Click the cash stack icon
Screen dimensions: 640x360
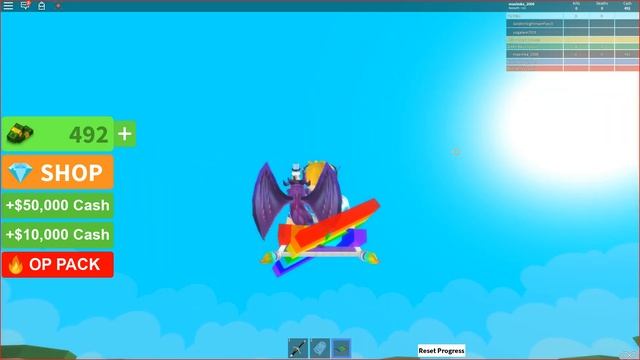pos(20,133)
